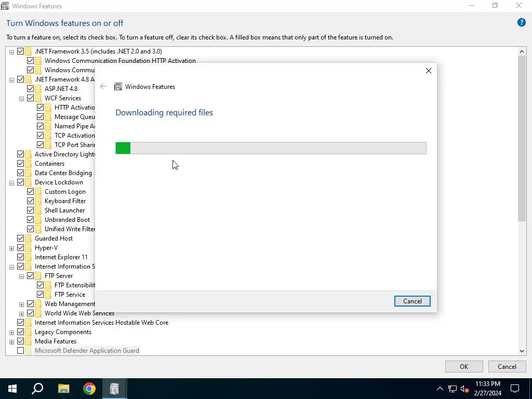This screenshot has width=532, height=399.
Task: Click the folder icon beside Shell Launcher
Action: [x=38, y=210]
